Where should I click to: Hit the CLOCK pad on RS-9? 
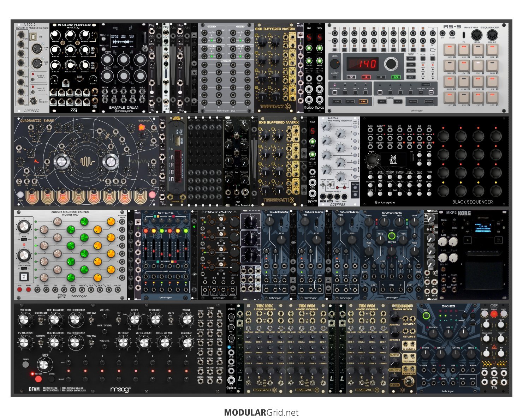[x=478, y=49]
